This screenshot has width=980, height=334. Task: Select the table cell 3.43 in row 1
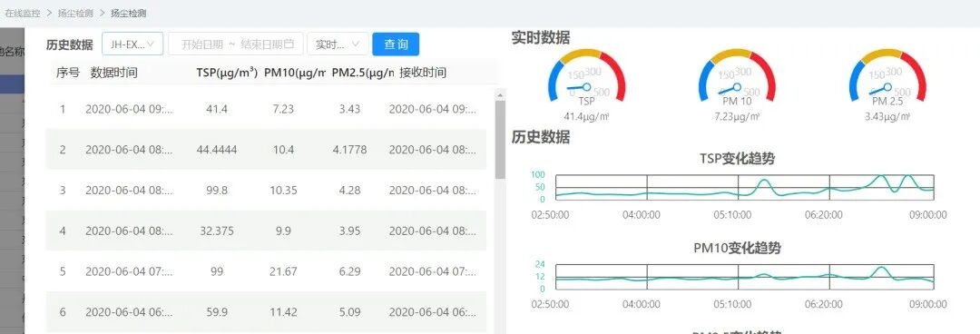click(x=349, y=110)
